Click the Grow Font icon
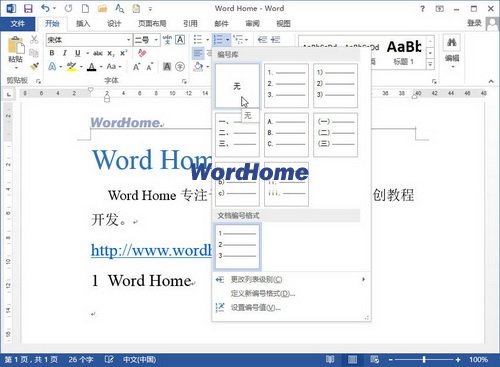The image size is (500, 367). pyautogui.click(x=136, y=67)
